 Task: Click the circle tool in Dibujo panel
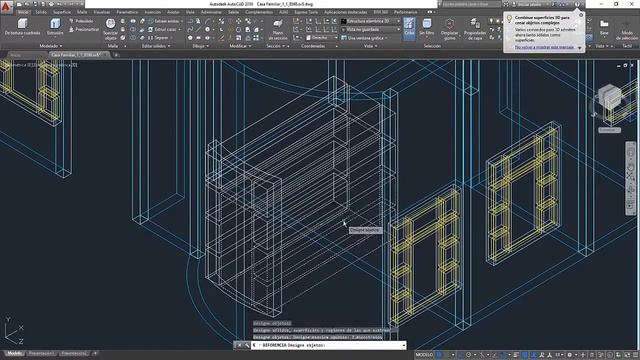tap(207, 29)
